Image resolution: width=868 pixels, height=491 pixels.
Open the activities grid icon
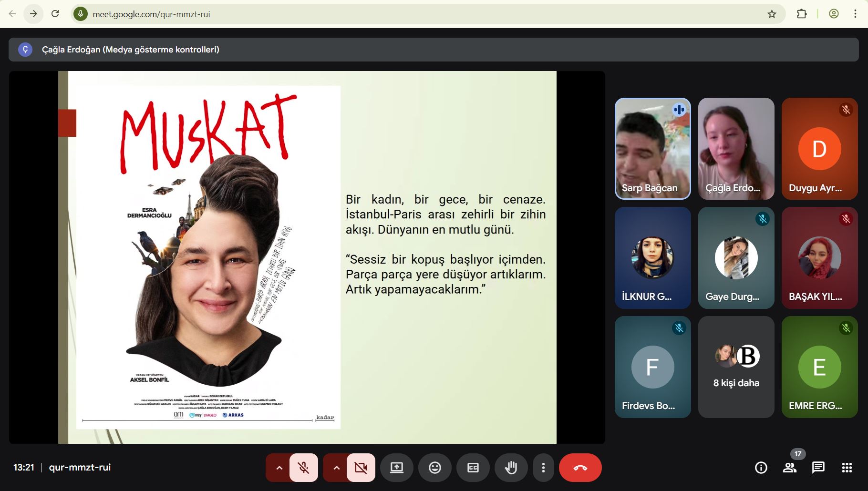[x=847, y=468]
